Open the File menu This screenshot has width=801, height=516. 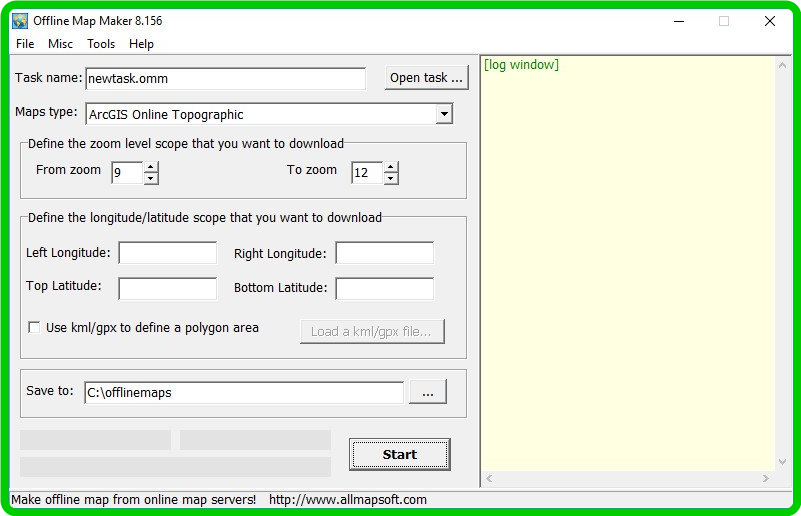(25, 44)
